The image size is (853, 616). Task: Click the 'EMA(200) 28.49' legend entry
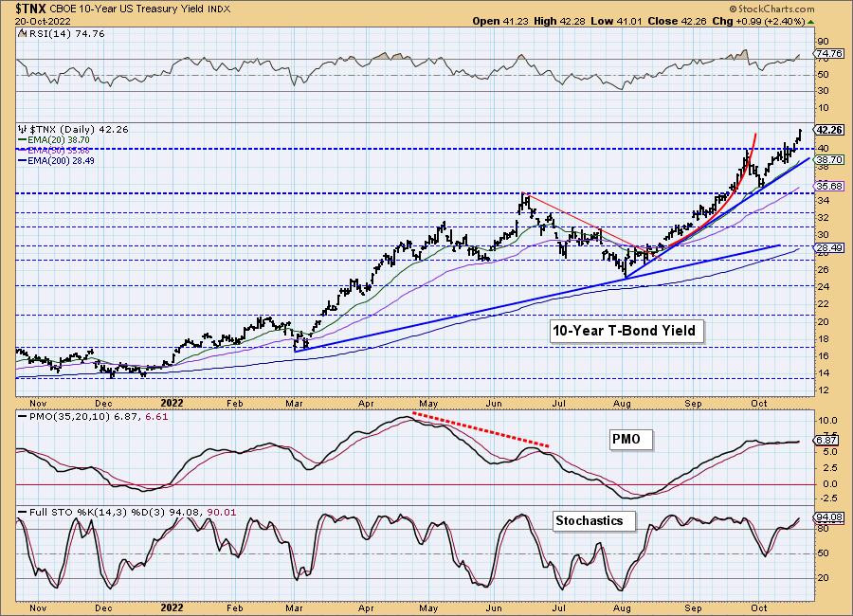pyautogui.click(x=56, y=160)
